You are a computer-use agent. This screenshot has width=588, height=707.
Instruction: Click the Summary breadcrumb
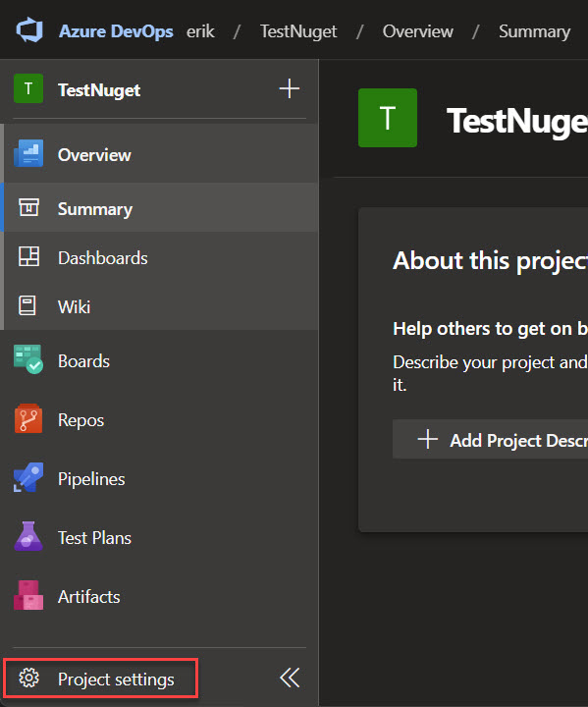pyautogui.click(x=534, y=31)
